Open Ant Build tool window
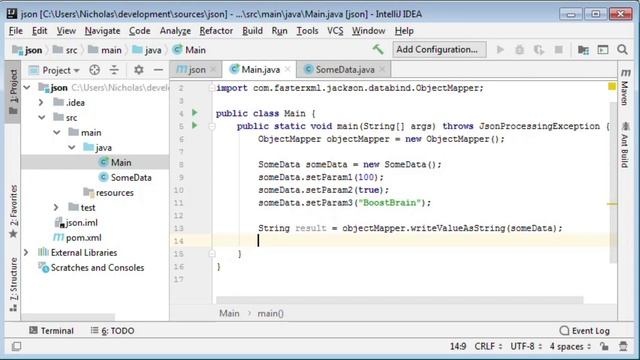 625,144
